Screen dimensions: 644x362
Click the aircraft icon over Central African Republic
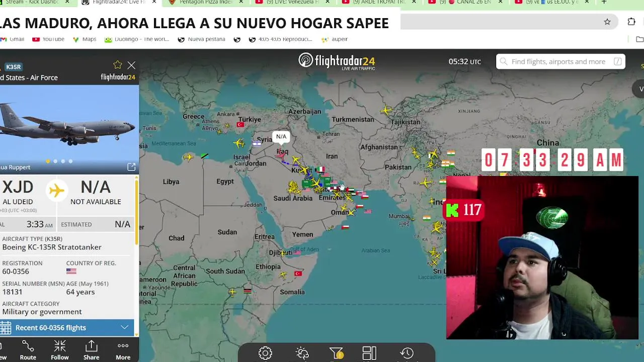point(232,292)
